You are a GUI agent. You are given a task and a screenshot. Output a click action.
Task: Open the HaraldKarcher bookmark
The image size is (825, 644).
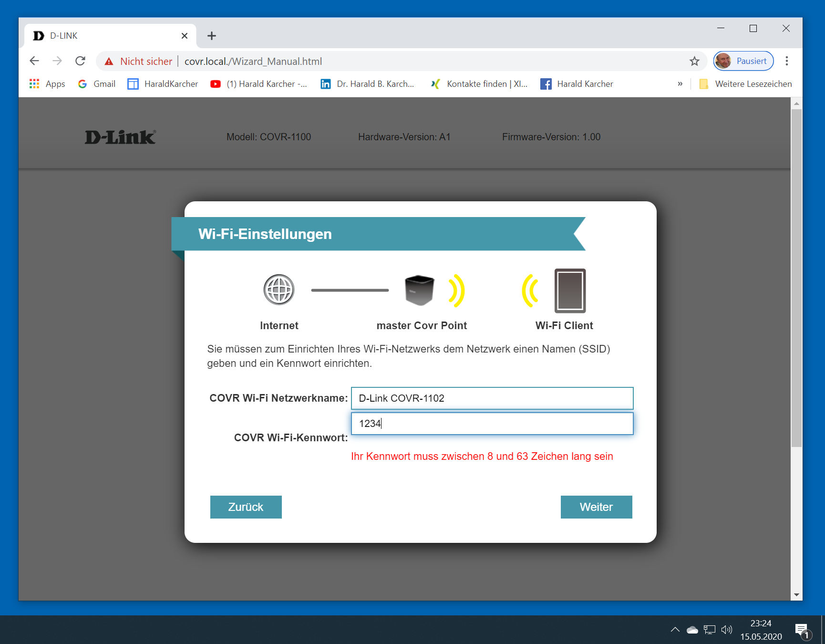tap(163, 84)
